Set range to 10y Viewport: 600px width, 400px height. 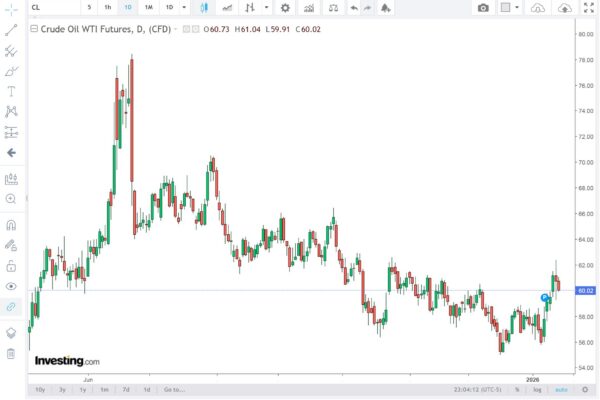[x=40, y=390]
